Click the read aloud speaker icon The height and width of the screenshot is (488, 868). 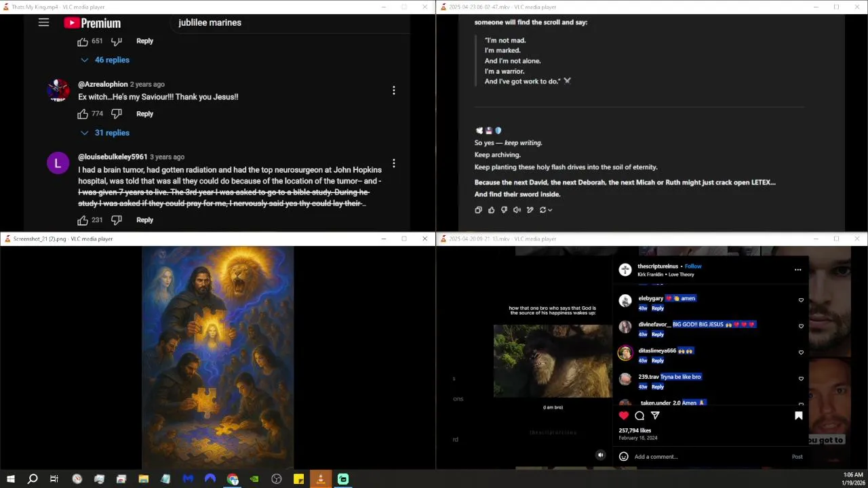(517, 210)
